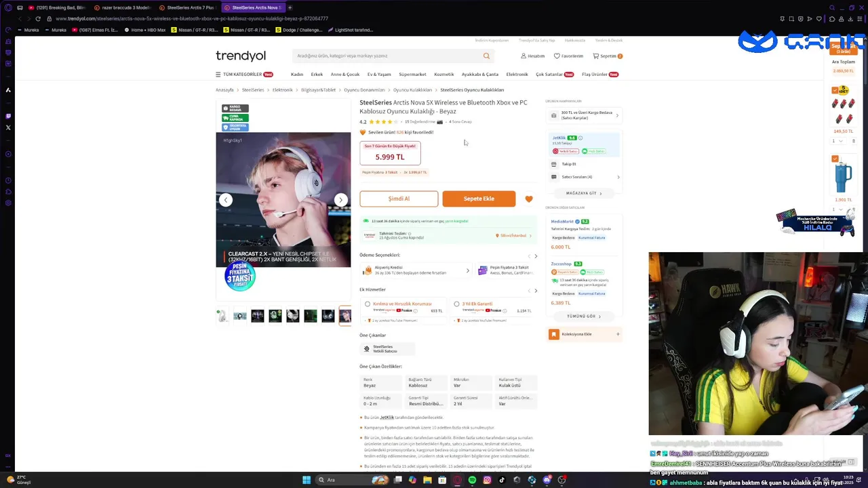868x488 pixels.
Task: Open the Sepetim shopping cart
Action: tap(608, 56)
